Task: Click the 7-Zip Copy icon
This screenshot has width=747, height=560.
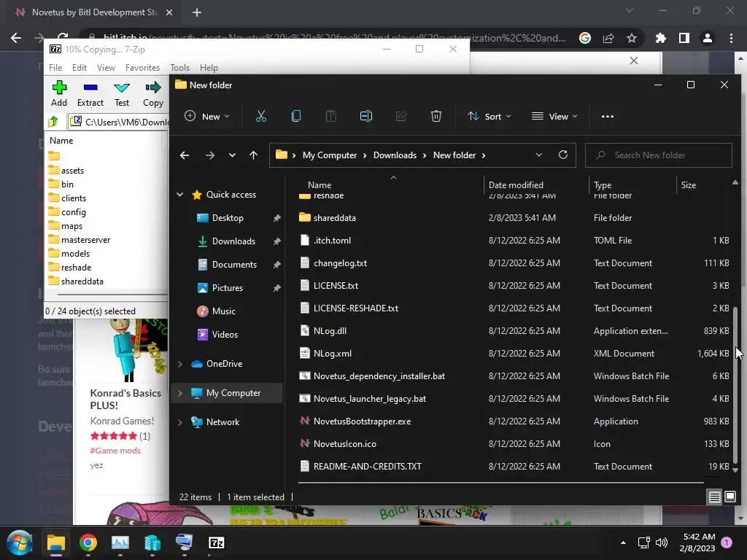Action: pos(153,87)
